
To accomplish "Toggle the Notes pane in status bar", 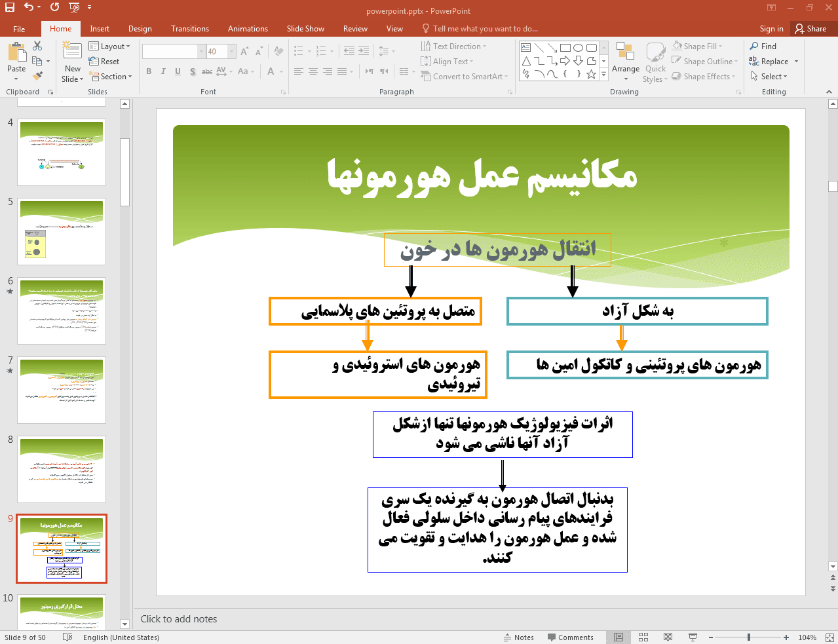I will [x=518, y=637].
